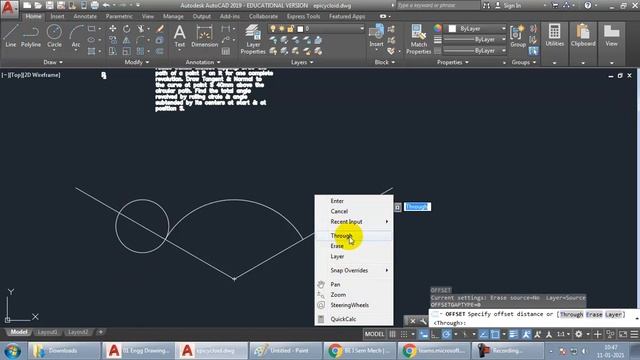Click the Stretch tool icon
Image resolution: width=640 pixels, height=360 pixels.
(113, 51)
